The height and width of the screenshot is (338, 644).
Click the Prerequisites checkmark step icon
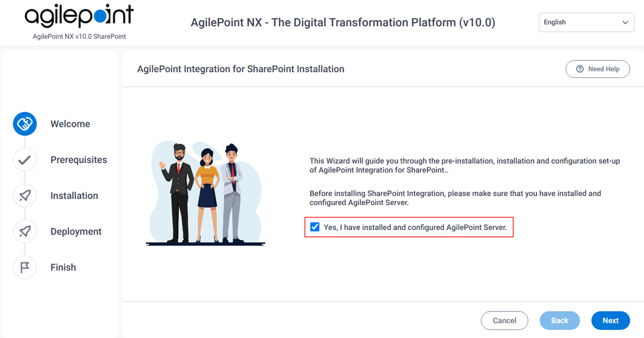tap(25, 160)
